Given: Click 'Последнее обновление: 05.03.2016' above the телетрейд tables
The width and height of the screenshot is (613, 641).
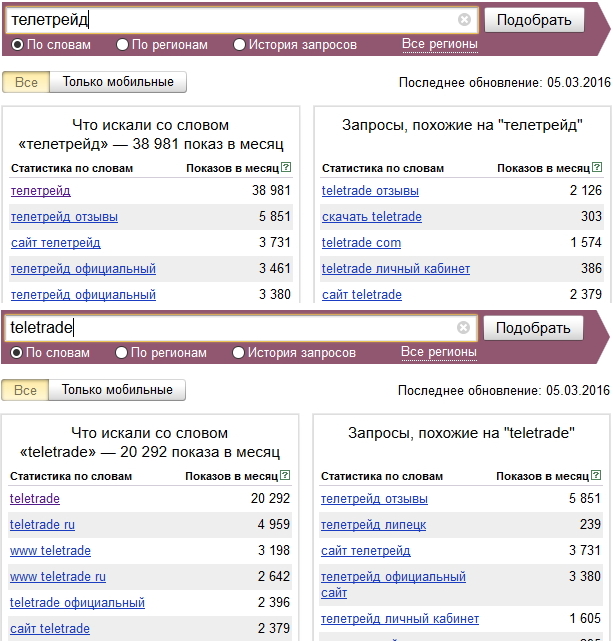Looking at the screenshot, I should 505,82.
